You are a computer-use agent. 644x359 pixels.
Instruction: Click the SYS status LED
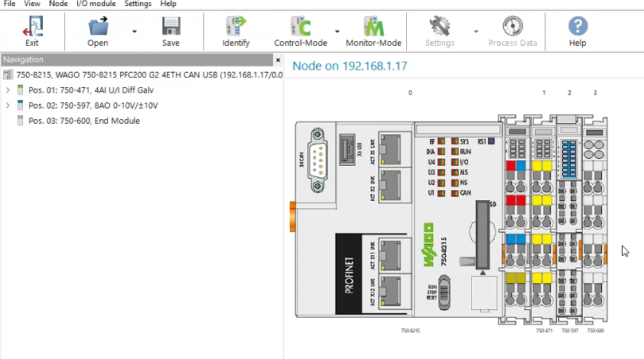pyautogui.click(x=454, y=141)
